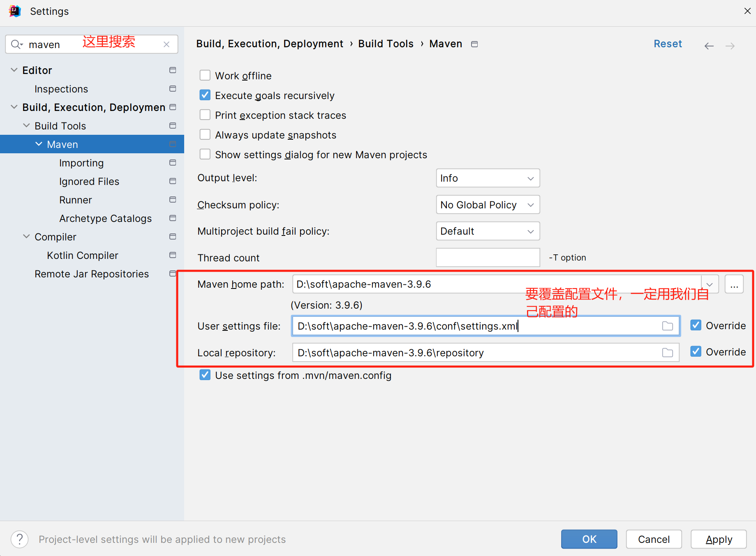The height and width of the screenshot is (556, 756).
Task: Click project-level icon beside Ignored Files
Action: point(173,181)
